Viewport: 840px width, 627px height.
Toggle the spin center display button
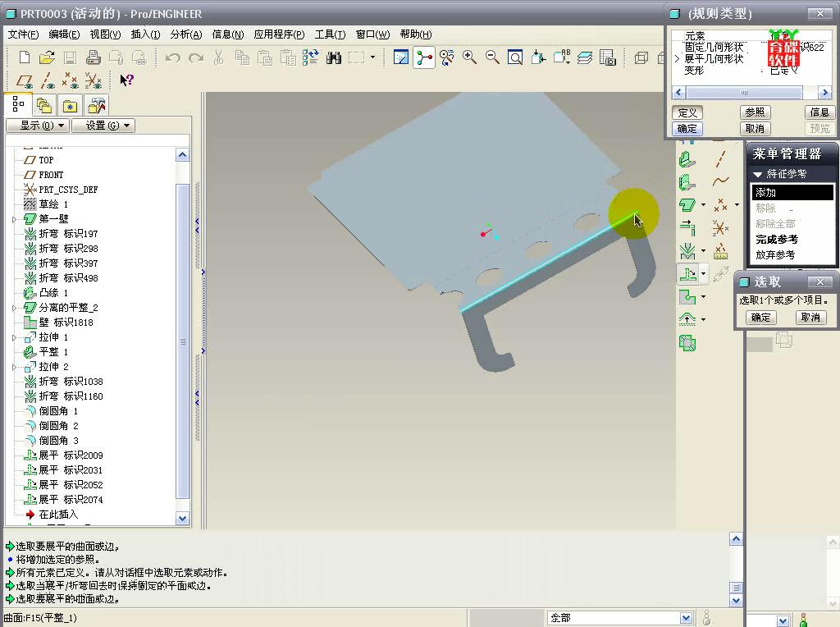tap(424, 57)
